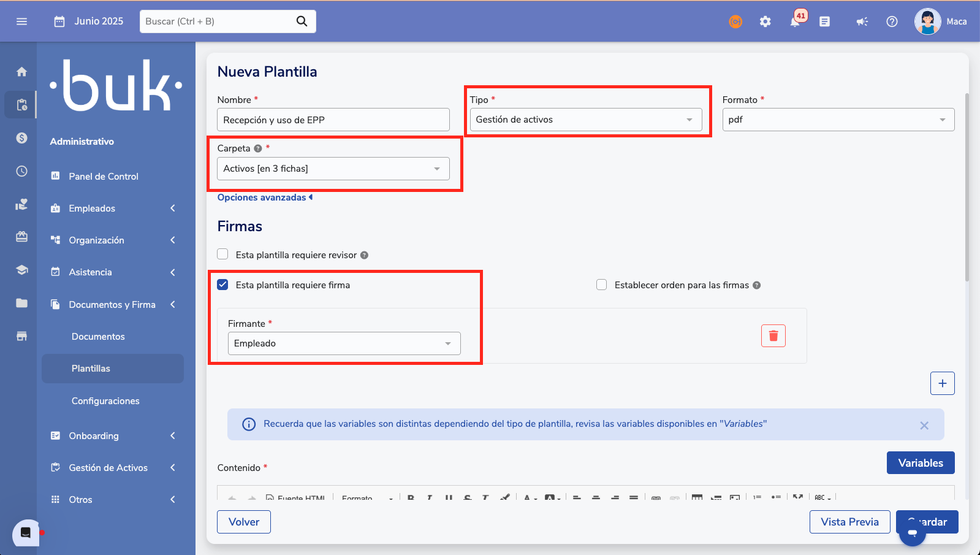Open the Carpeta dropdown
The height and width of the screenshot is (555, 980).
[333, 169]
